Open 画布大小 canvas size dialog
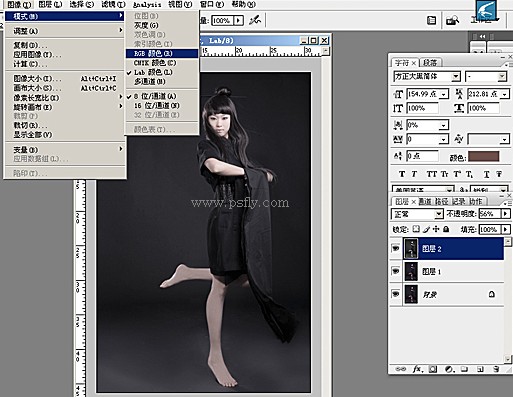 (65, 88)
